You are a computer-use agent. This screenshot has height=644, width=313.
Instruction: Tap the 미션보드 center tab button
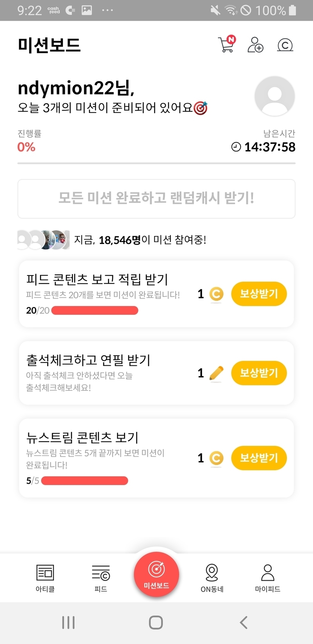156,574
